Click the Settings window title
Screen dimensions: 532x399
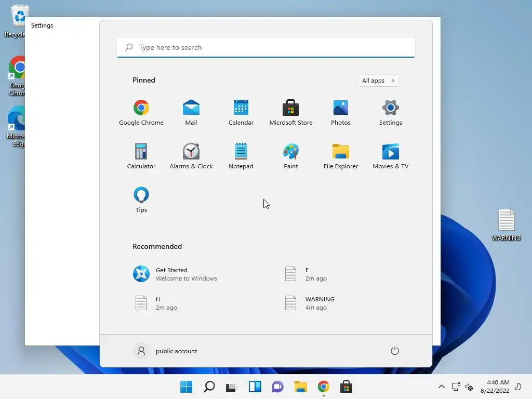pos(42,25)
